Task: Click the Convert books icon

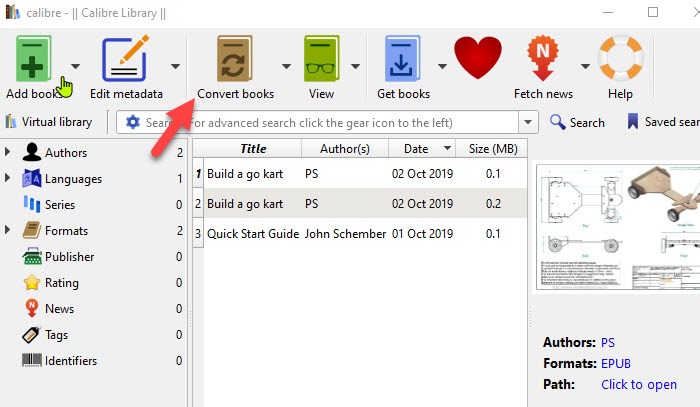Action: pos(235,58)
